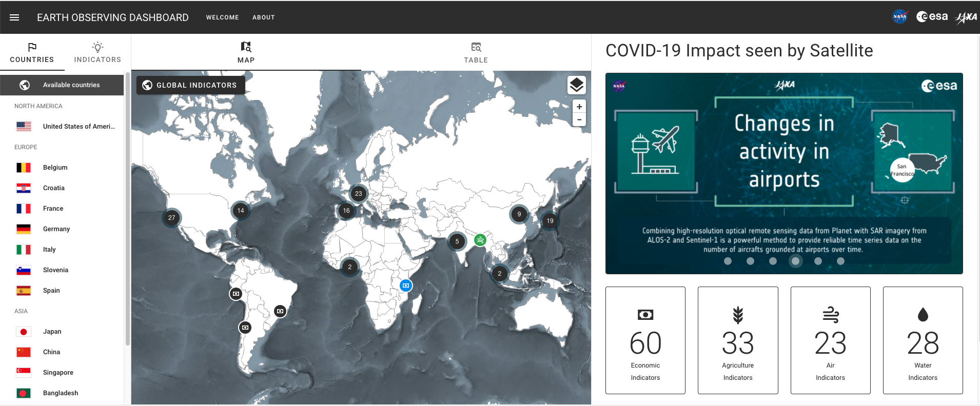The height and width of the screenshot is (406, 980).
Task: Zoom out on the map
Action: pos(579,119)
